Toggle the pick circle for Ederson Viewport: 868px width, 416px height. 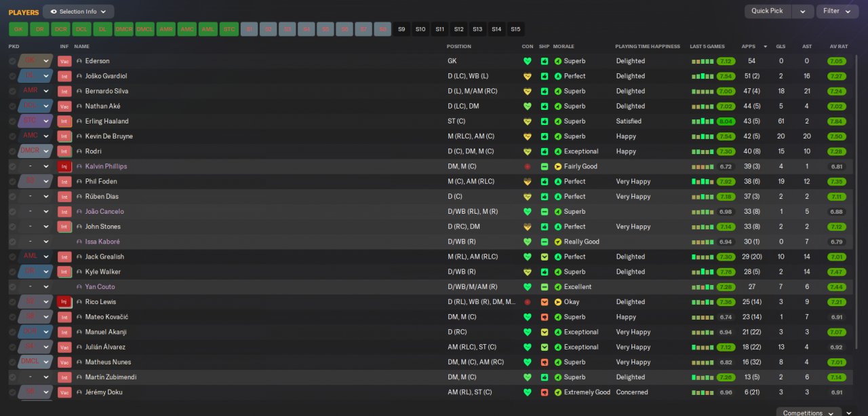pyautogui.click(x=12, y=61)
